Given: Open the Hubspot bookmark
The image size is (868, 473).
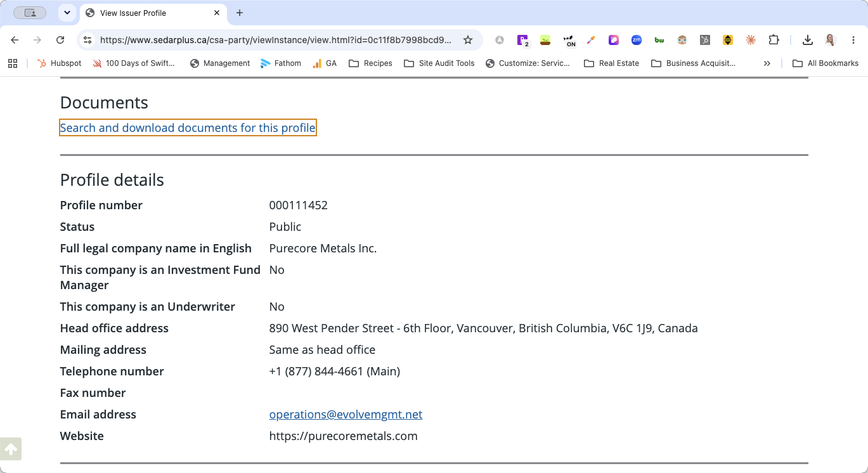Looking at the screenshot, I should pos(59,63).
